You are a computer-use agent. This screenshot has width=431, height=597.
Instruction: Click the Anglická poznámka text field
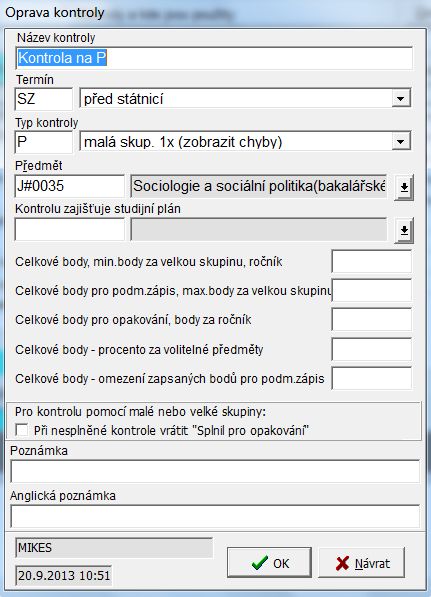[x=215, y=516]
